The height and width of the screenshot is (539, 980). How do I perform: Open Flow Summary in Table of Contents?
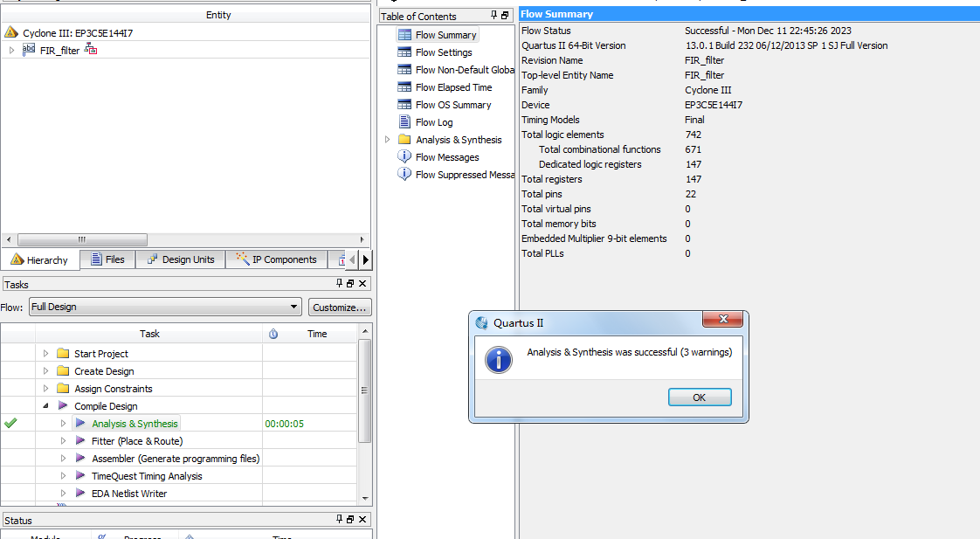(445, 35)
